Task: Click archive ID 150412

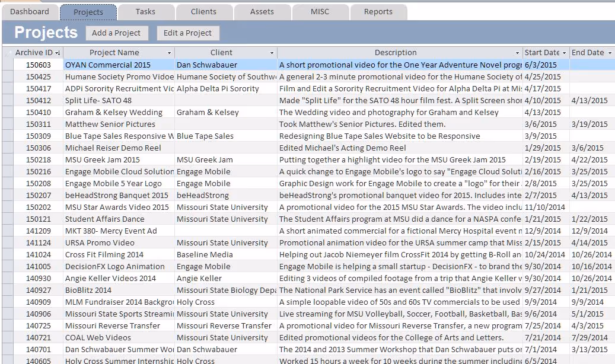Action: point(38,100)
